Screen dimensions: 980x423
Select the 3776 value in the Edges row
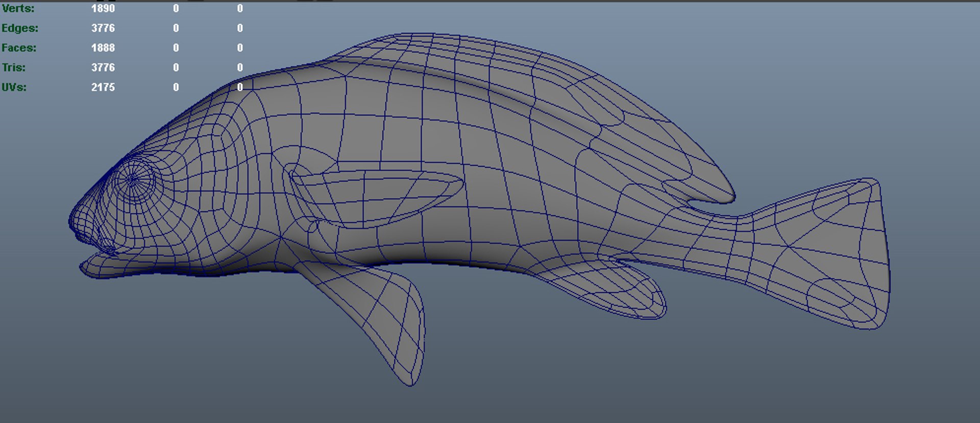103,28
